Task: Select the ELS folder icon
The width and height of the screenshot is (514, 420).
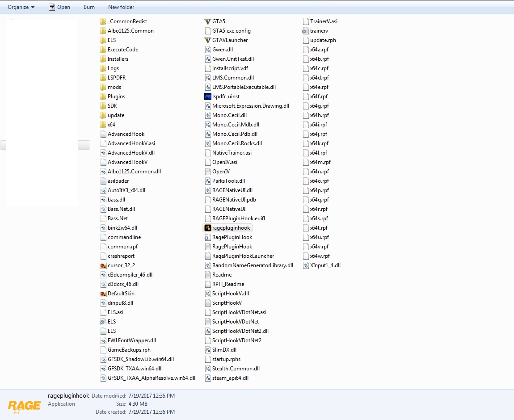Action: click(103, 40)
